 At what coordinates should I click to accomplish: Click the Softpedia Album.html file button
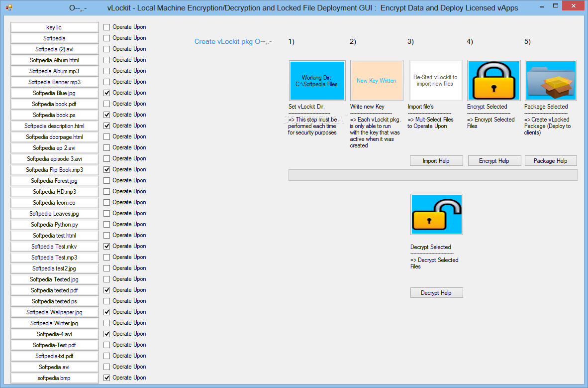click(x=54, y=60)
